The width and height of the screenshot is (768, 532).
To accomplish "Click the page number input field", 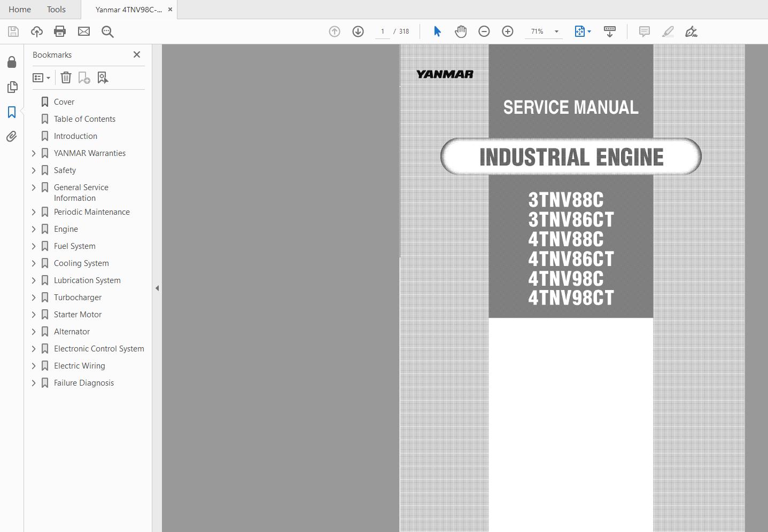I will 383,32.
